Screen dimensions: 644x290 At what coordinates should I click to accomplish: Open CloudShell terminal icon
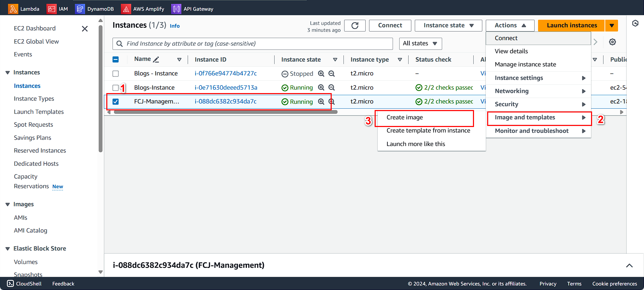tap(10, 284)
